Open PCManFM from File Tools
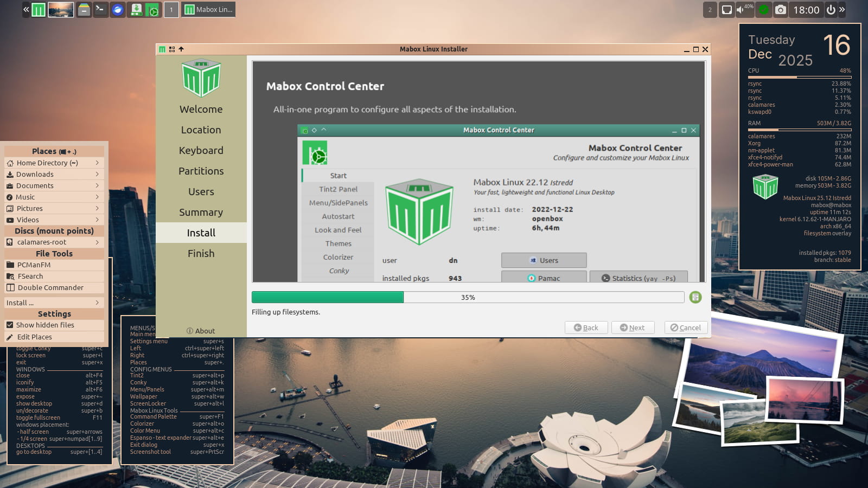The height and width of the screenshot is (488, 868). pos(34,265)
